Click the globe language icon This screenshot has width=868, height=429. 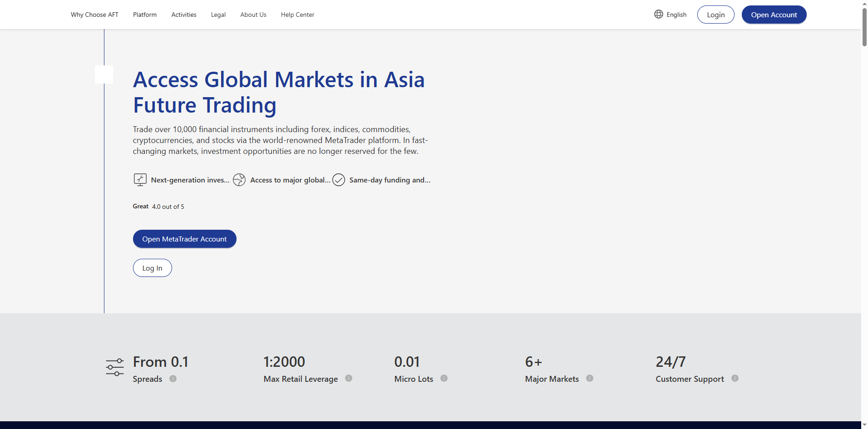[658, 14]
